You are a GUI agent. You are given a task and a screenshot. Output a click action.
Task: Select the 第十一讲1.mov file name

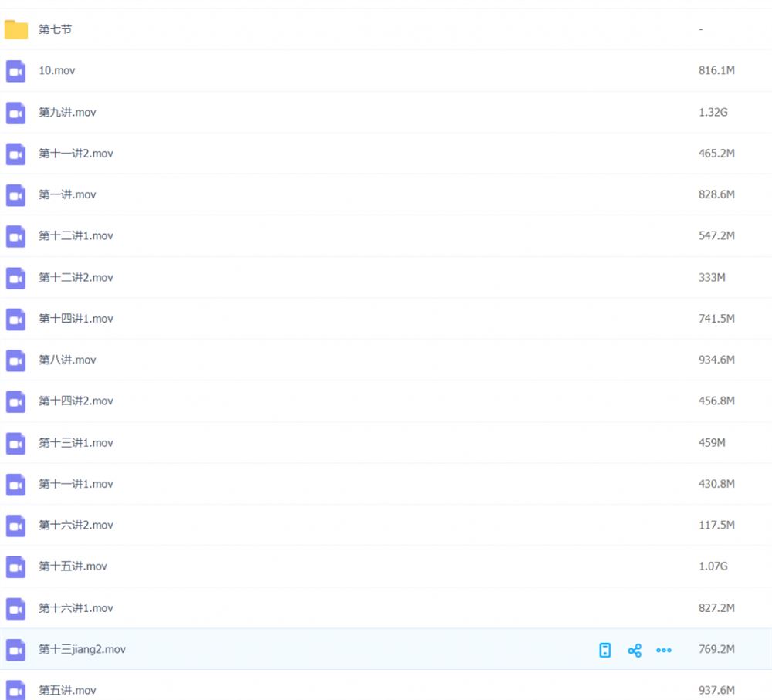[x=76, y=484]
